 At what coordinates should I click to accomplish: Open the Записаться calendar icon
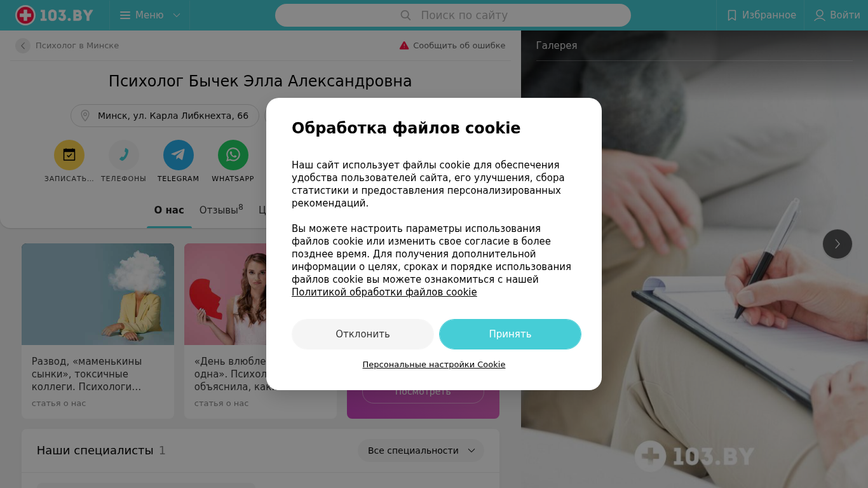point(69,155)
